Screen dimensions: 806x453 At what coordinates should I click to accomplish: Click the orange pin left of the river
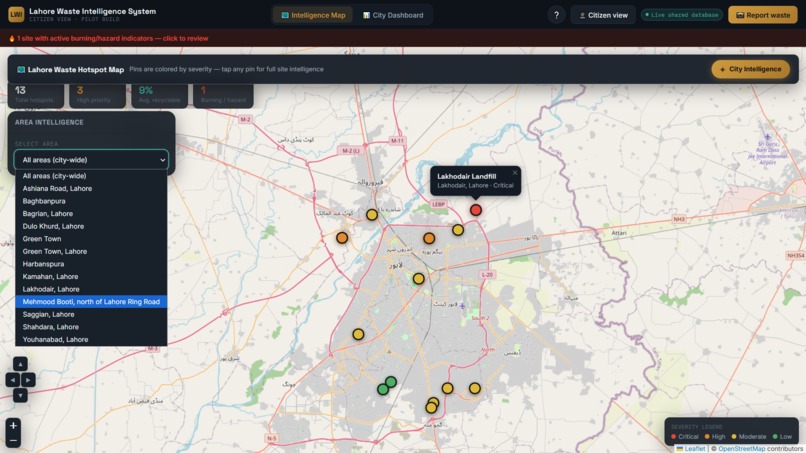point(342,238)
